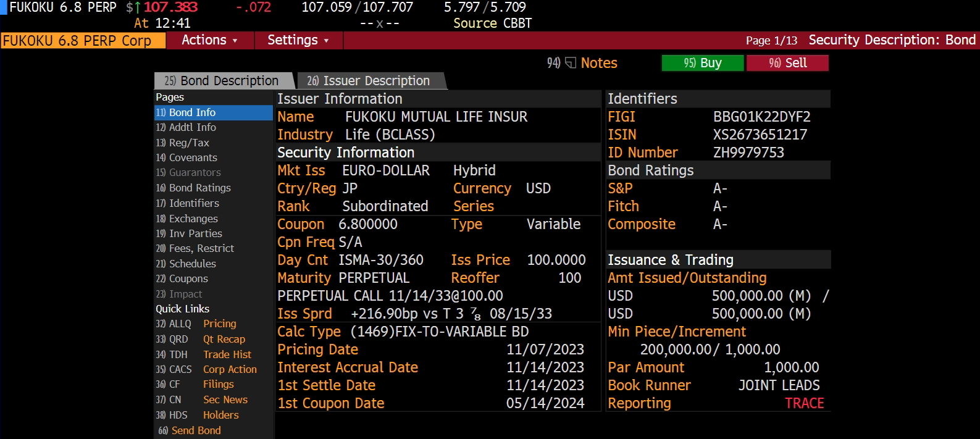Viewport: 980px width, 439px height.
Task: Click the FIGI value BBG01K22DYF2
Action: (762, 117)
